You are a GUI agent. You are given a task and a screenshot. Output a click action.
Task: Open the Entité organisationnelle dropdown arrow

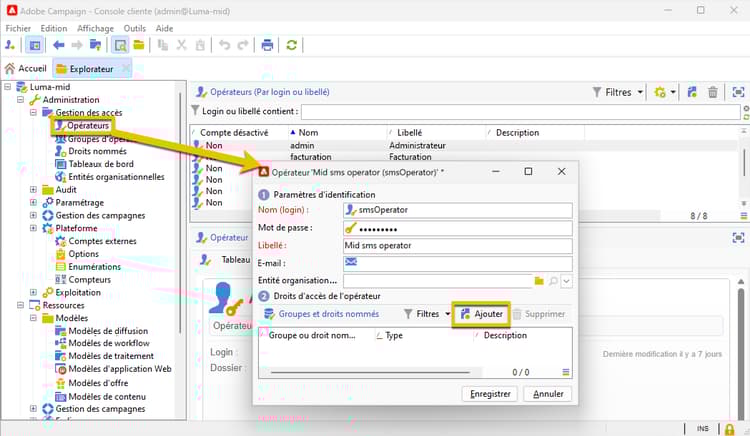click(566, 281)
